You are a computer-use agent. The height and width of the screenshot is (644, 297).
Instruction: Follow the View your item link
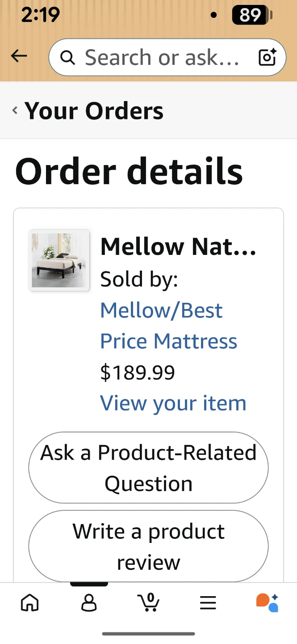coord(173,403)
